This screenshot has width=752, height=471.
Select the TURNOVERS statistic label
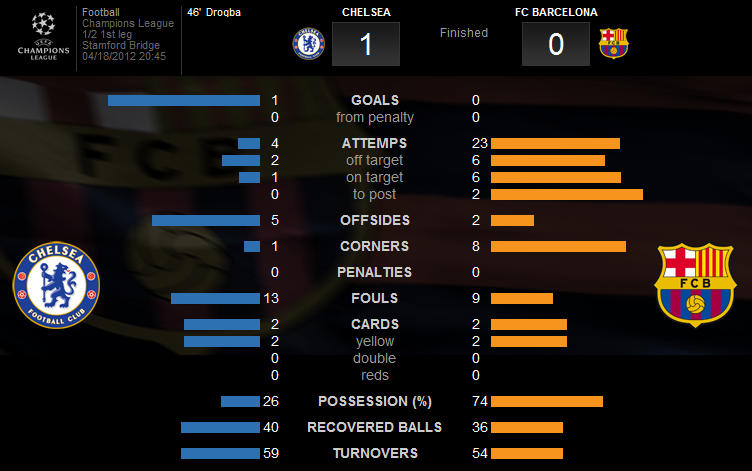(375, 453)
